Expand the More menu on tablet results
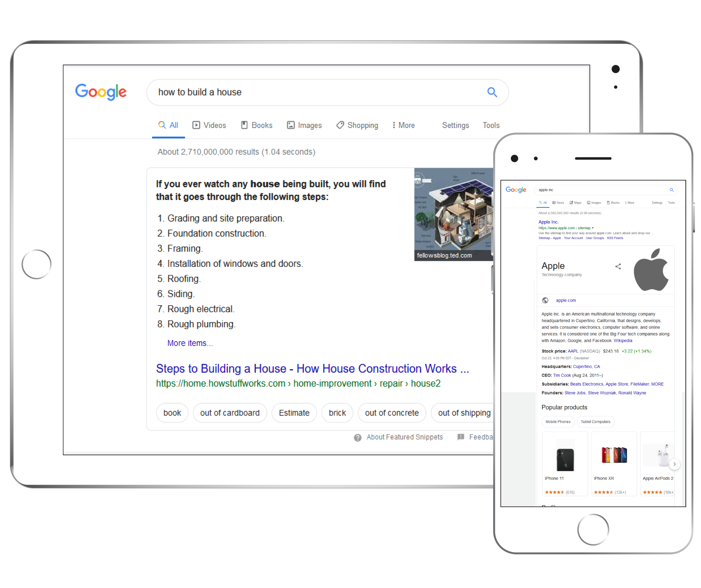Image resolution: width=701 pixels, height=588 pixels. (404, 125)
